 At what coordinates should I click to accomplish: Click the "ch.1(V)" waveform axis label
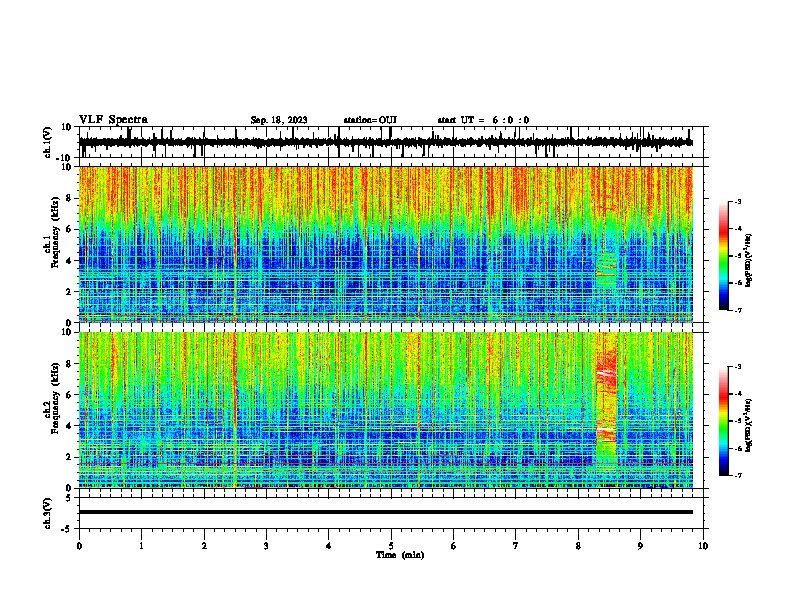pos(48,142)
